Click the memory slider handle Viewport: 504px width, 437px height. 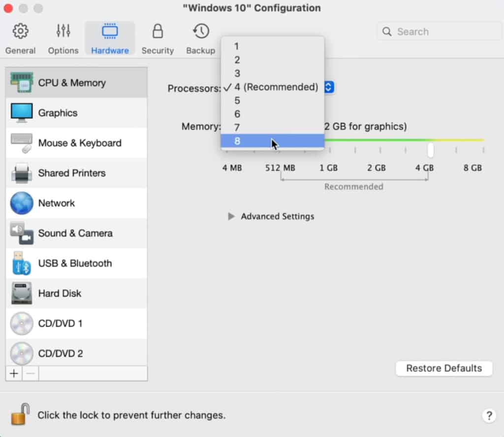(x=430, y=150)
